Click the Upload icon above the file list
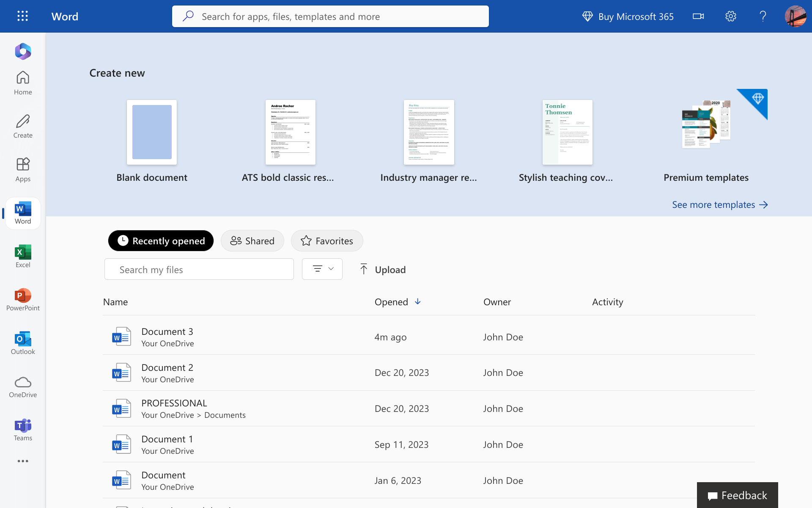The height and width of the screenshot is (508, 812). [x=364, y=269]
